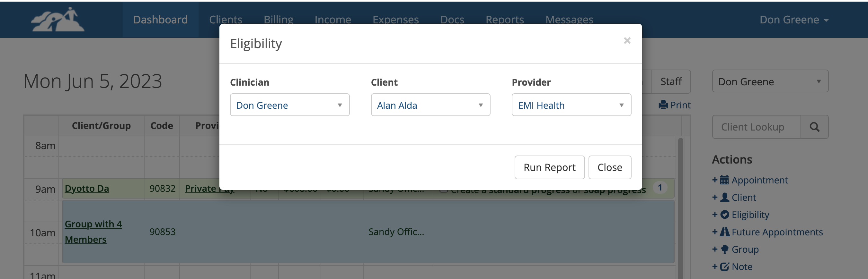Click the mountain-climber logo in the navbar
Screen dimensions: 868x279
tap(57, 19)
